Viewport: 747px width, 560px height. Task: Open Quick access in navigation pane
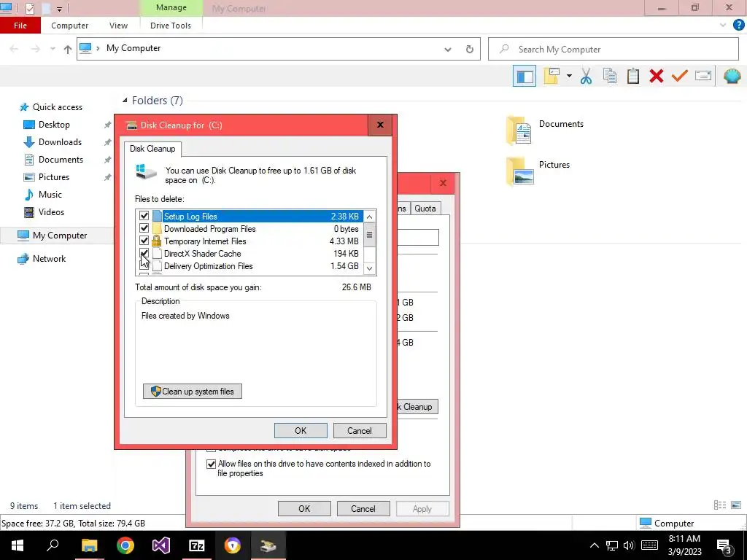[x=57, y=107]
